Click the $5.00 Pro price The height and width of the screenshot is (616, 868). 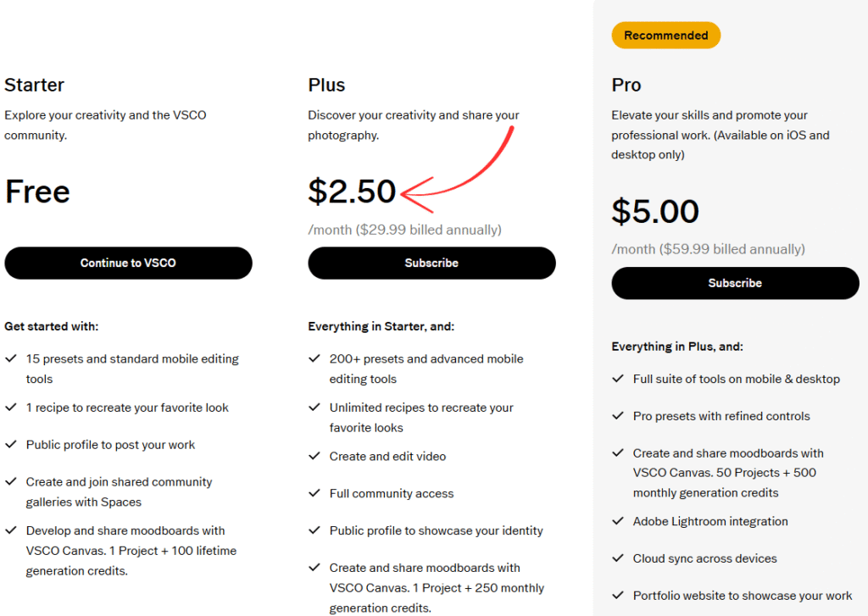coord(655,212)
